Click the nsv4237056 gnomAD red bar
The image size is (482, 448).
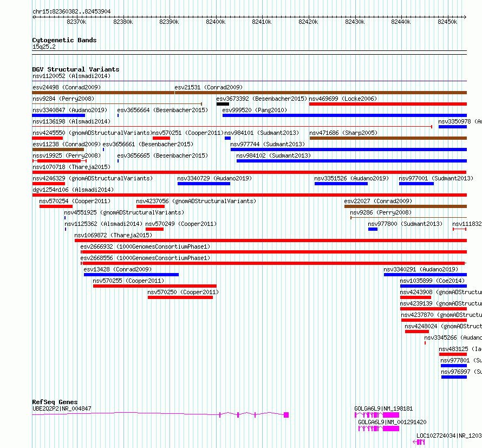coord(151,206)
